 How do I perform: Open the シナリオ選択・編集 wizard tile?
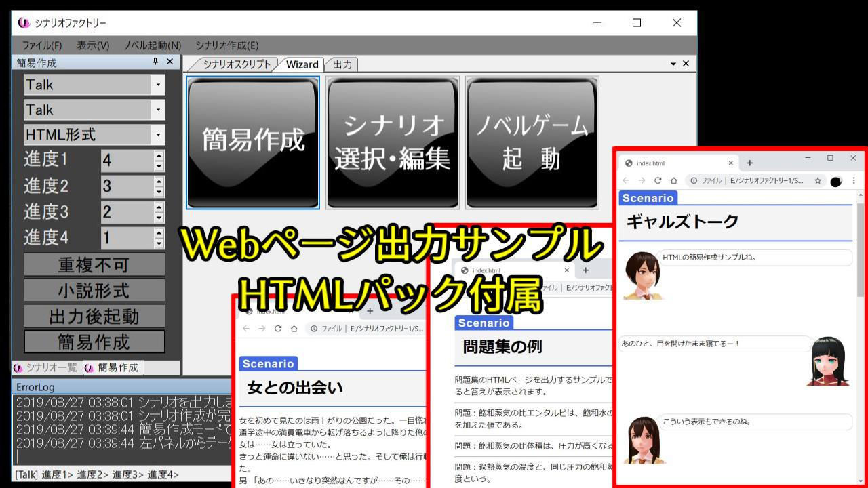tap(393, 142)
